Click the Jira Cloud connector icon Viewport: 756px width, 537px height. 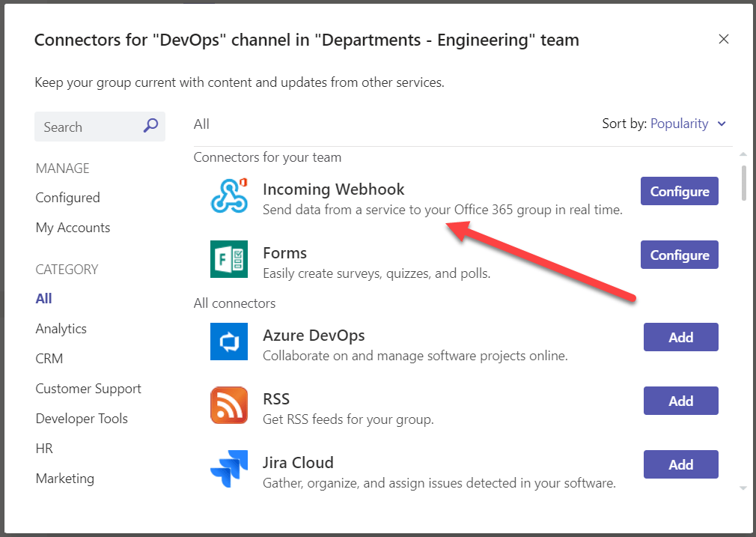pyautogui.click(x=228, y=469)
